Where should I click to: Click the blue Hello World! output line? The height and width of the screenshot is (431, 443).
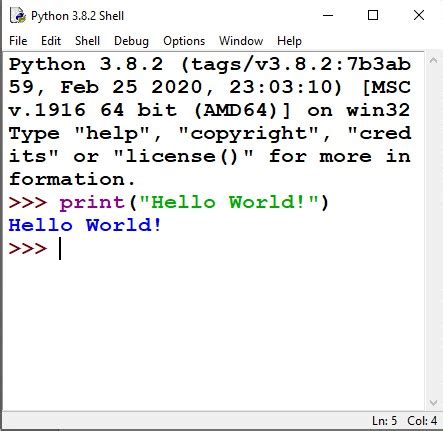pos(85,225)
